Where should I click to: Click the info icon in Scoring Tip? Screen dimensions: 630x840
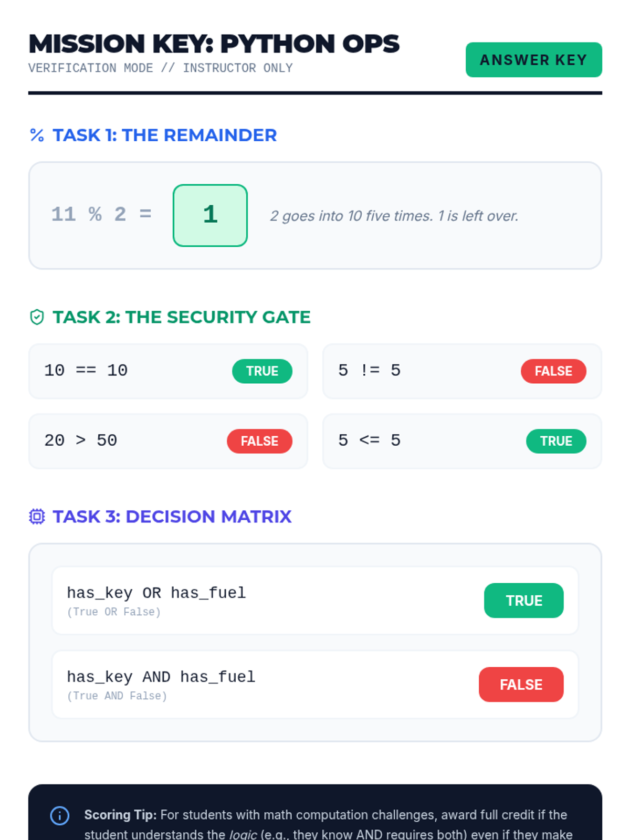coord(59,815)
